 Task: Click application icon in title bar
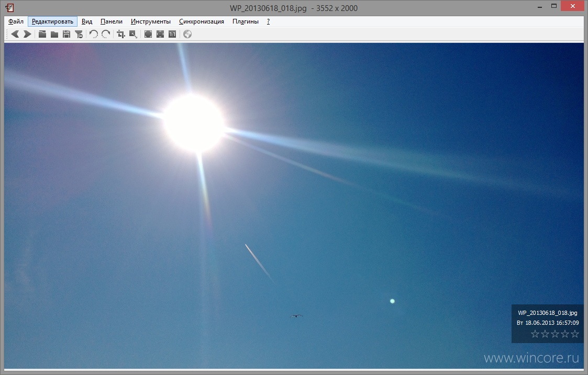coord(10,7)
